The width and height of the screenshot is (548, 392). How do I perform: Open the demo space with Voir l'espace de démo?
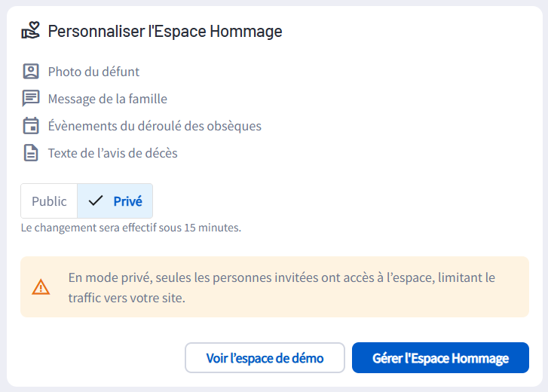(265, 358)
